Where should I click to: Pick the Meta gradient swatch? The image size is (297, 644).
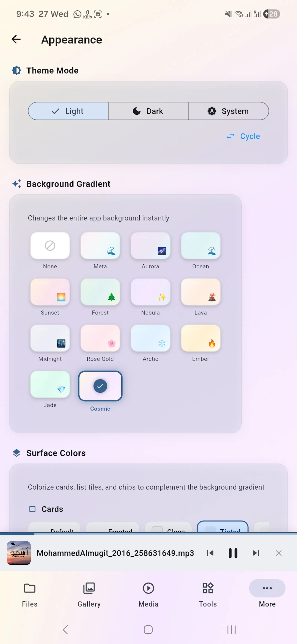click(100, 246)
